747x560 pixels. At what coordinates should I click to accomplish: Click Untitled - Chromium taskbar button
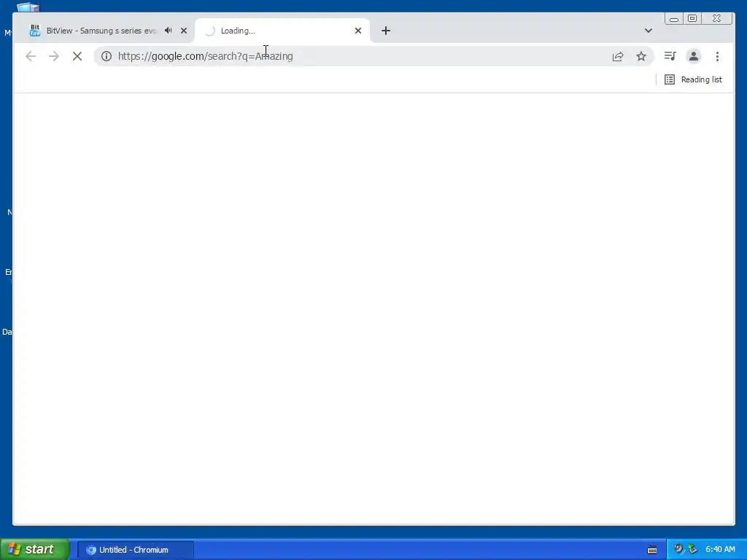click(135, 550)
